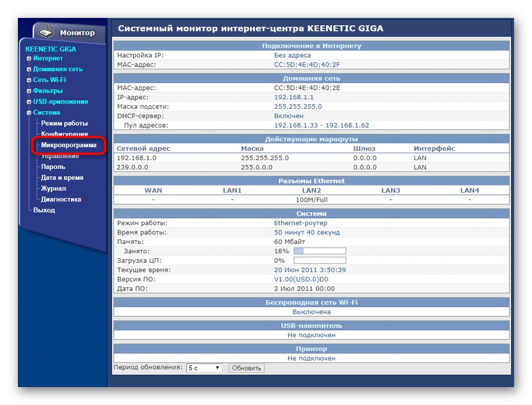Expand the Домашняя сеть plus icon

click(29, 69)
